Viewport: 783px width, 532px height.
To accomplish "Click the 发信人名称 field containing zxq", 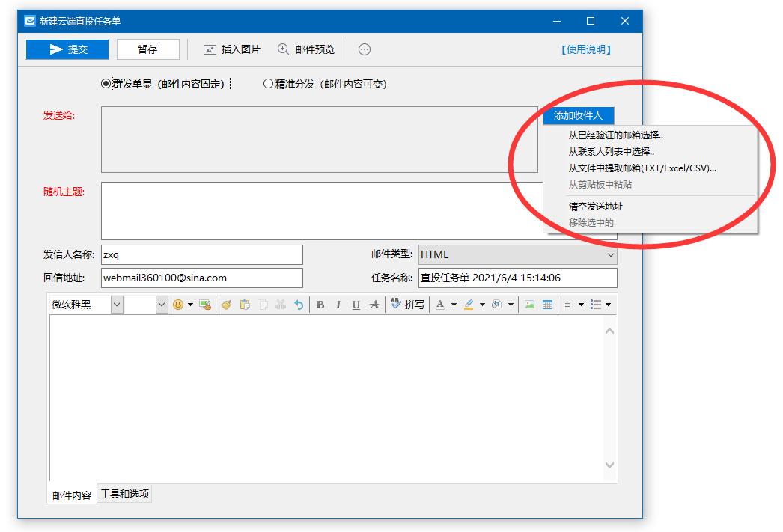I will point(202,254).
